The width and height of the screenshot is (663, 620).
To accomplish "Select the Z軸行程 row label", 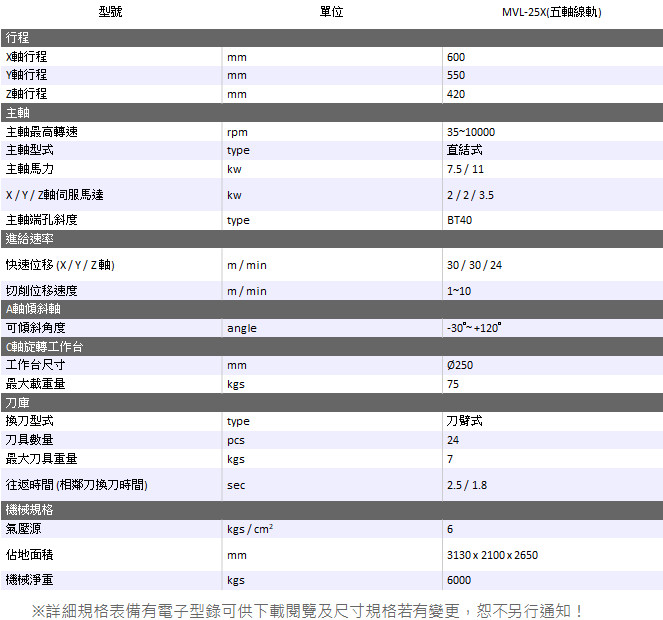I will coord(26,94).
